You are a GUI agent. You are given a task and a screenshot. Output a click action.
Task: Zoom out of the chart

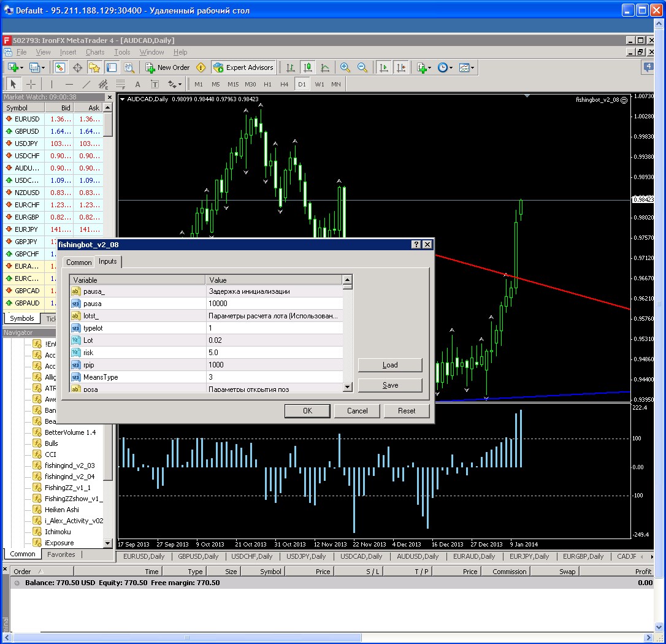click(x=362, y=67)
